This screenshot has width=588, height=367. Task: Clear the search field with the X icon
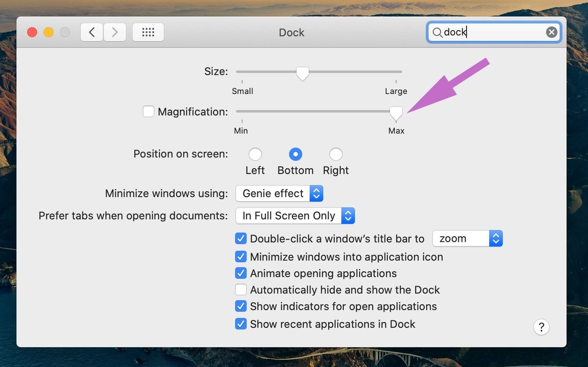pos(551,32)
